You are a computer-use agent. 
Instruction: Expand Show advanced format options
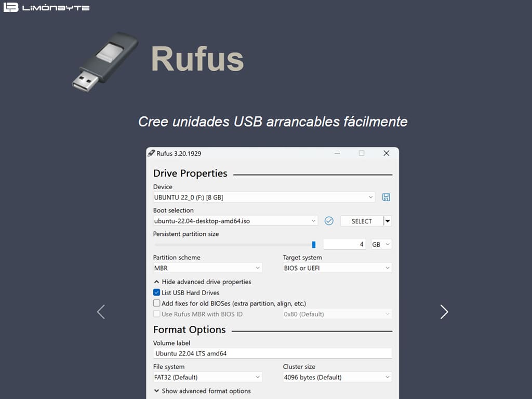click(202, 391)
